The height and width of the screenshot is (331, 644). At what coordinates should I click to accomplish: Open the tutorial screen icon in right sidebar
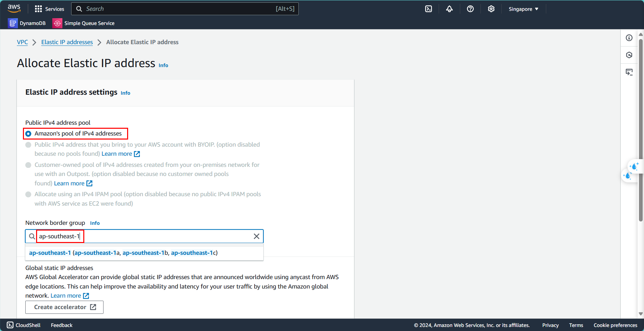click(629, 72)
